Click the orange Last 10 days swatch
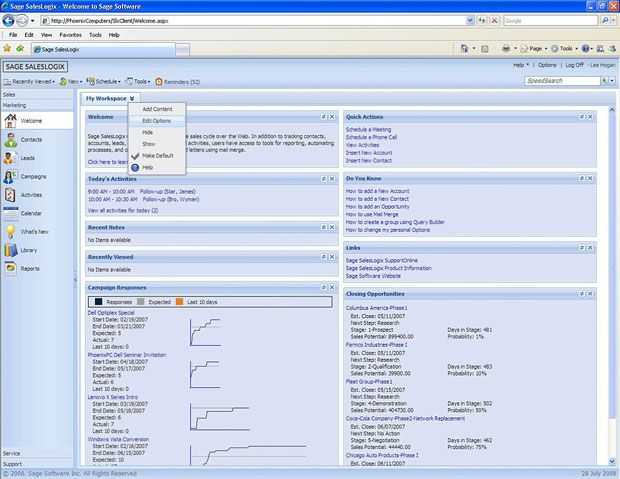Viewport: 620px width, 479px height. [x=179, y=302]
